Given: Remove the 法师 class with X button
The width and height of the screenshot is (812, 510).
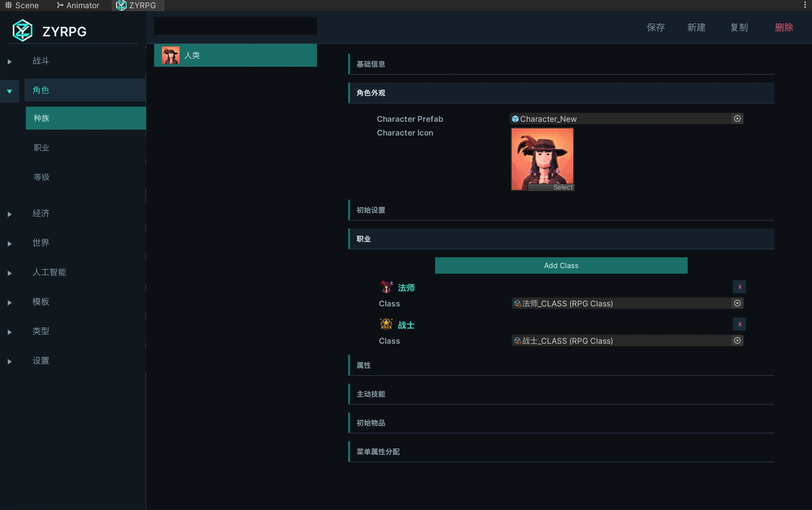Looking at the screenshot, I should pyautogui.click(x=739, y=287).
